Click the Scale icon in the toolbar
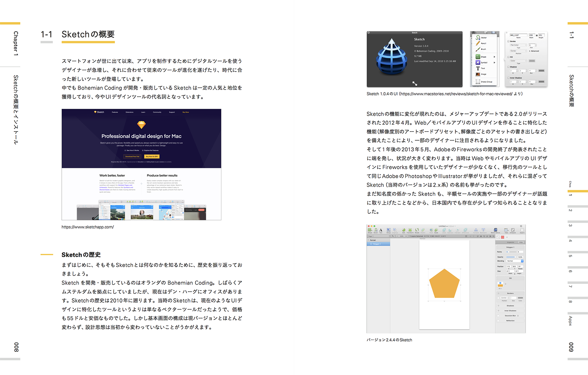588x375 pixels. (x=436, y=230)
